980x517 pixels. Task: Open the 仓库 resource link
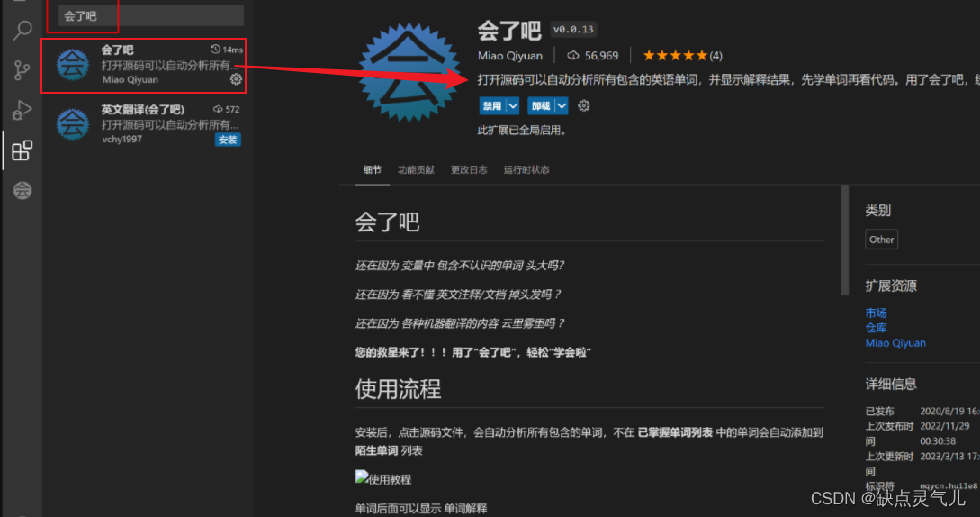pyautogui.click(x=876, y=327)
